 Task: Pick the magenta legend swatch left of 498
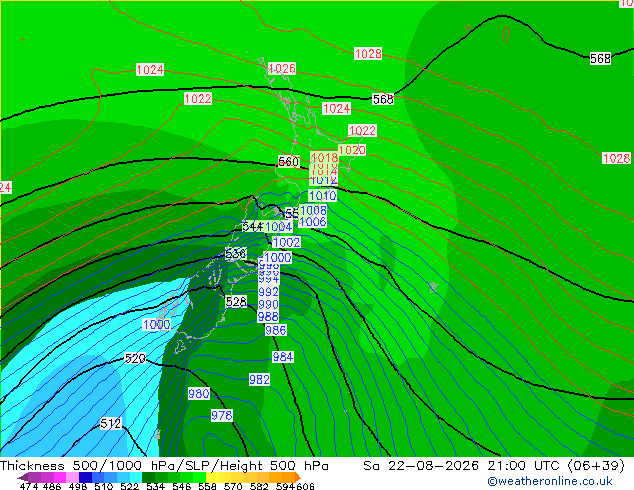(x=60, y=477)
